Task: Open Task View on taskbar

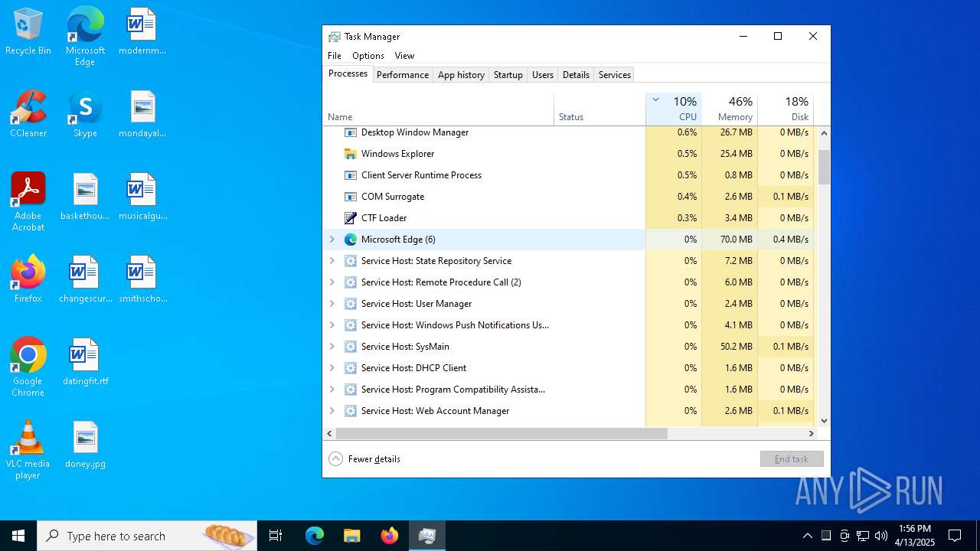Action: coord(276,536)
